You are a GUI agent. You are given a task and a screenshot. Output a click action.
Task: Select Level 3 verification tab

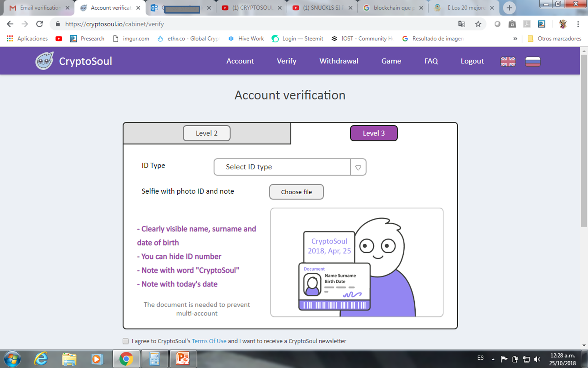tap(374, 133)
